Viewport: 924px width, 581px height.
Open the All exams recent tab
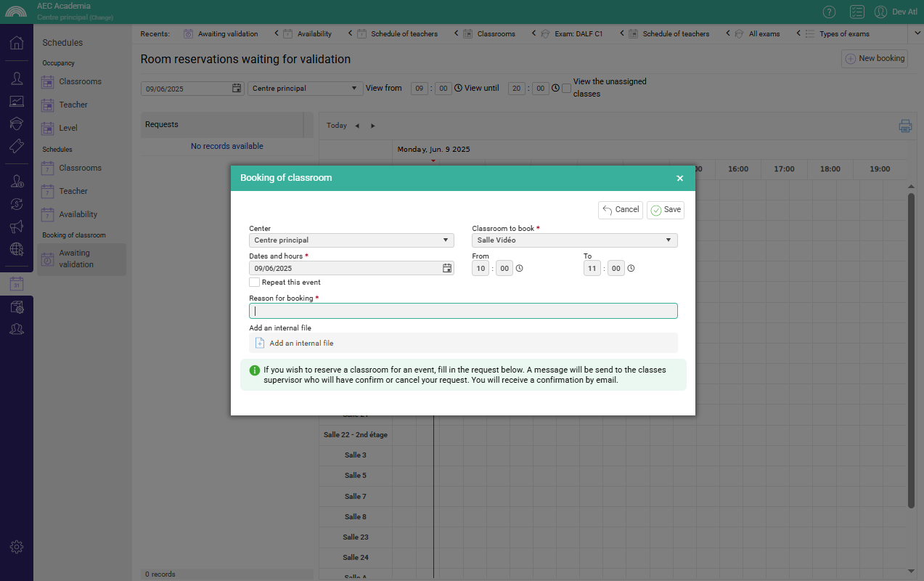(x=757, y=33)
